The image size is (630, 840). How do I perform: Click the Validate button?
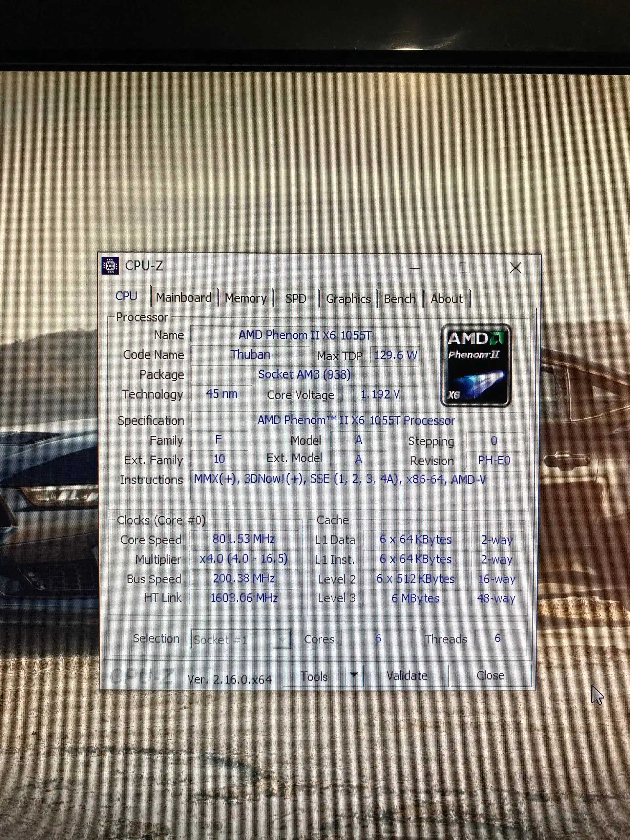pos(407,676)
